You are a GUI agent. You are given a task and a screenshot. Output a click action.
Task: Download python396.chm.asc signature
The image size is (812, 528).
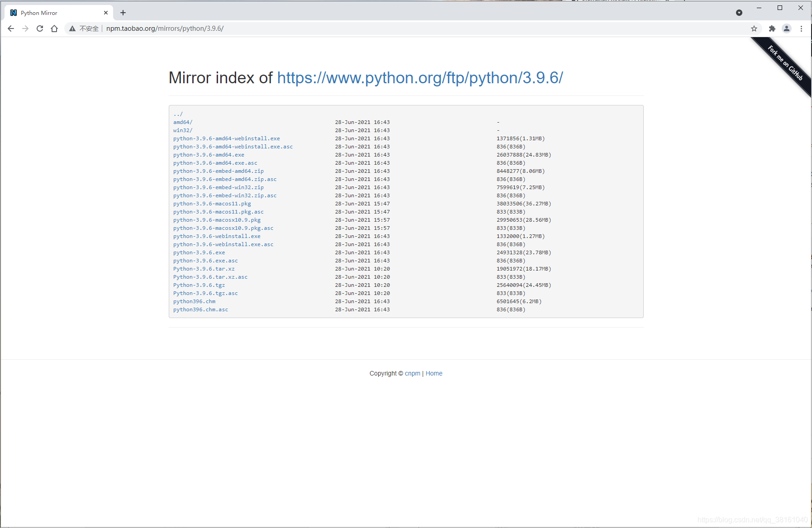coord(201,309)
